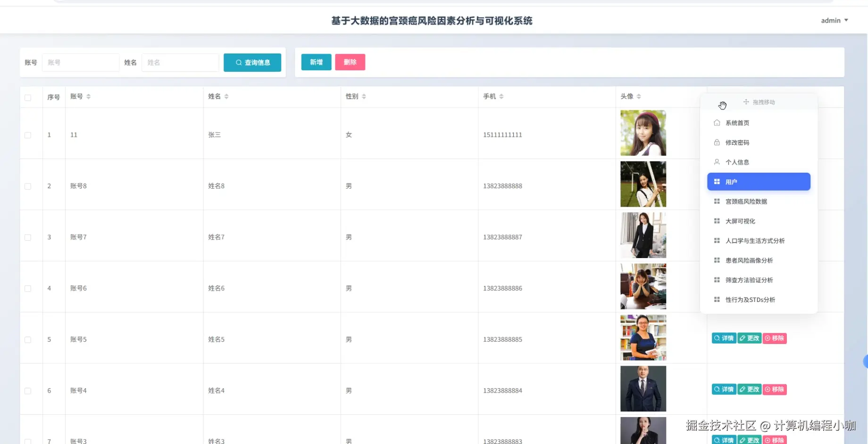The image size is (868, 444).
Task: Open 个人信息 menu item
Action: 759,162
